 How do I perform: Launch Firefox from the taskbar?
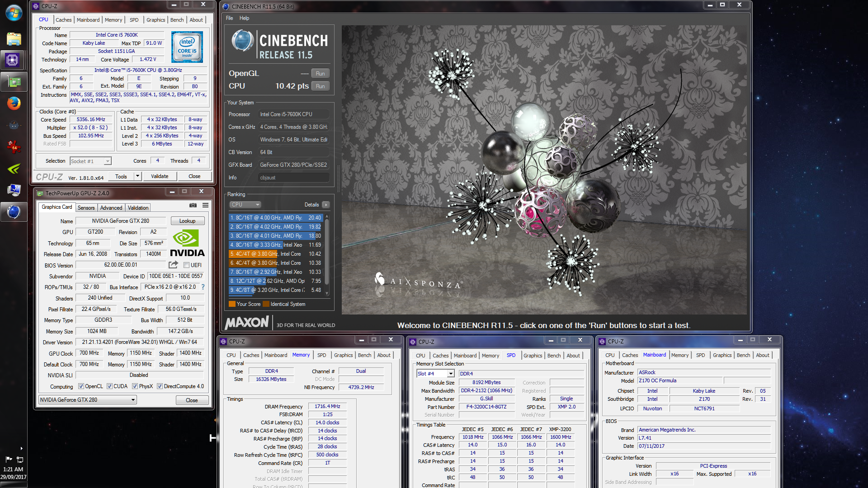[14, 103]
